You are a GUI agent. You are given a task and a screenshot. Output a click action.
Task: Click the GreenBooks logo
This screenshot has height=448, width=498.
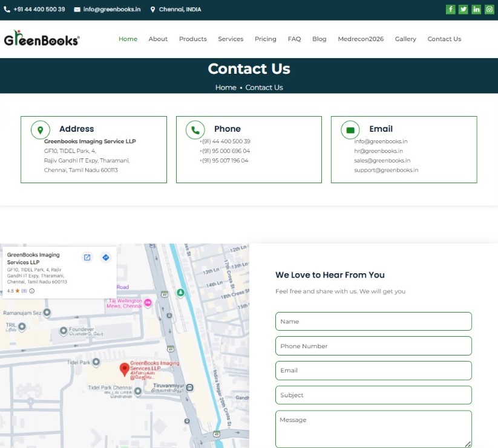tap(42, 39)
